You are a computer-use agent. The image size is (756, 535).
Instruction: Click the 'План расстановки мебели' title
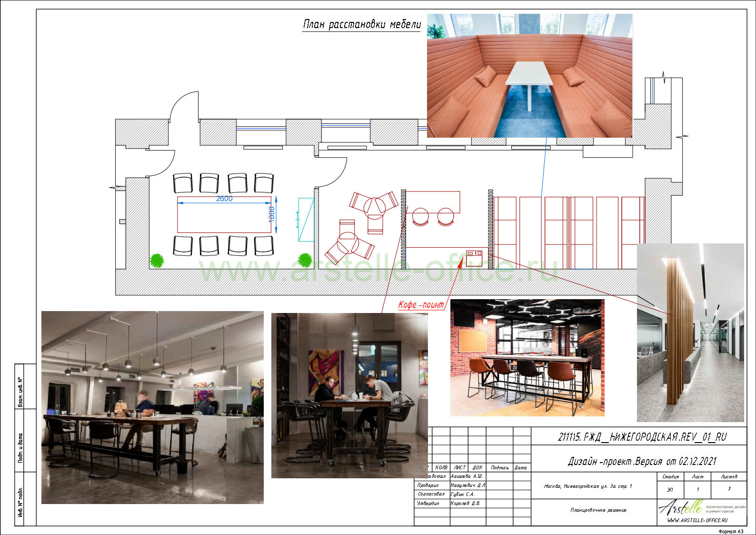pyautogui.click(x=362, y=24)
